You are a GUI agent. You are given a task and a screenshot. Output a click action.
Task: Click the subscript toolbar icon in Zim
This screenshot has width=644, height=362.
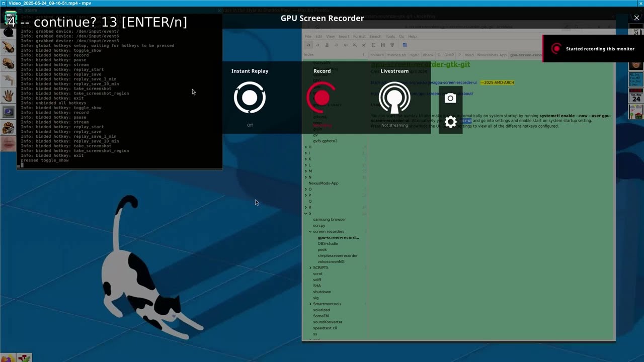(x=355, y=45)
